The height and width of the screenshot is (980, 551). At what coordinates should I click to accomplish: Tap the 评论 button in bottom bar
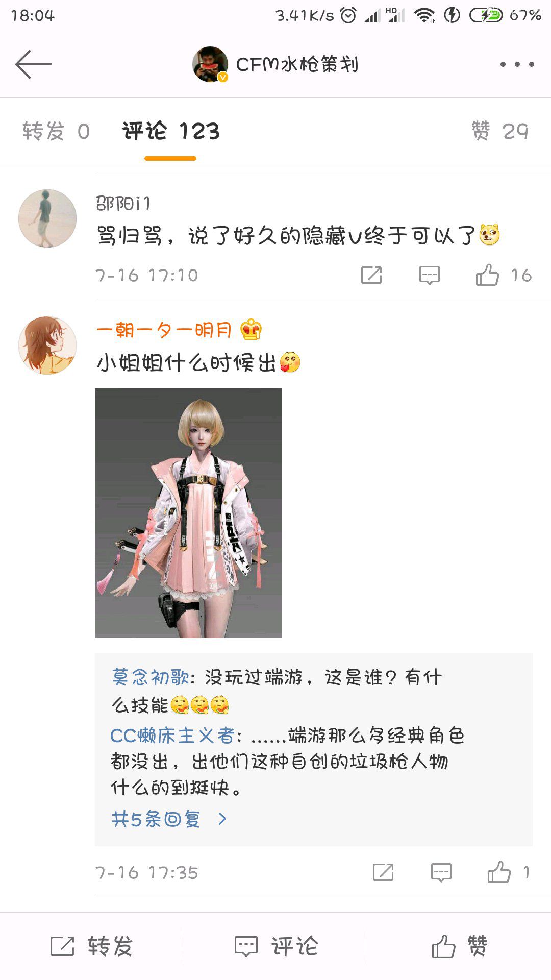tap(276, 946)
